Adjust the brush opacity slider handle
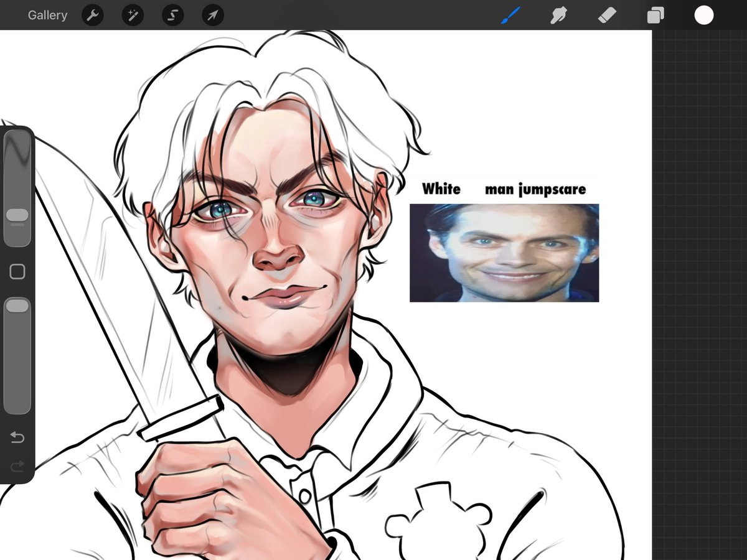Image resolution: width=747 pixels, height=560 pixels. 17,306
